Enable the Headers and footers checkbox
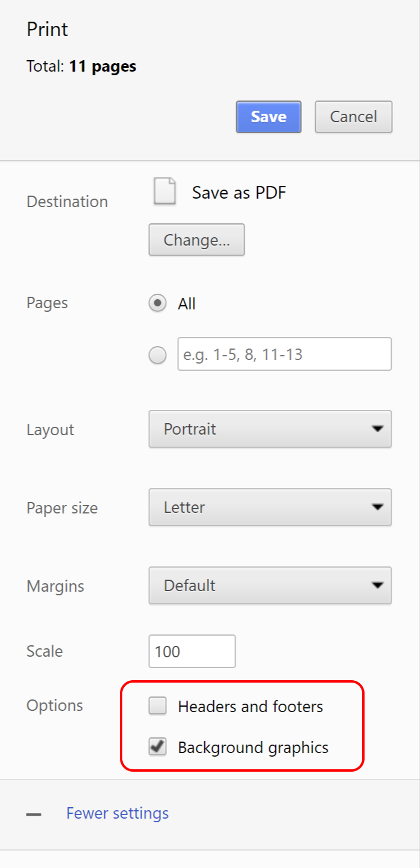This screenshot has width=420, height=868. coord(157,706)
